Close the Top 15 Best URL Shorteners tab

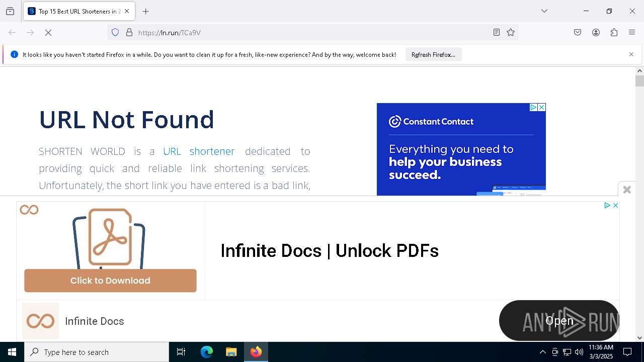(x=127, y=11)
